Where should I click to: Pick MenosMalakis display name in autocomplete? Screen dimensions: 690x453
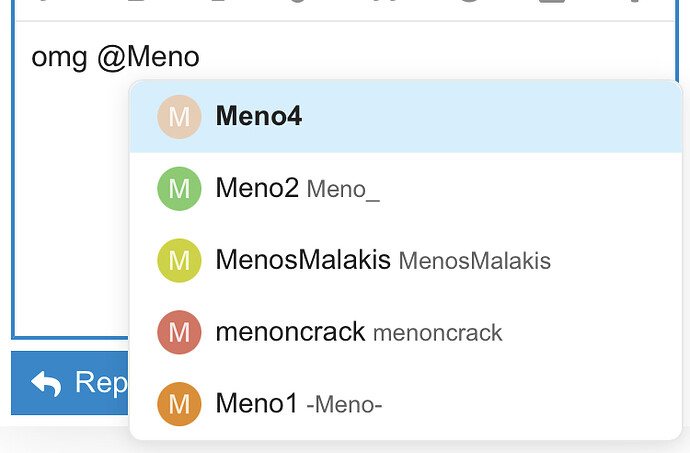(303, 259)
